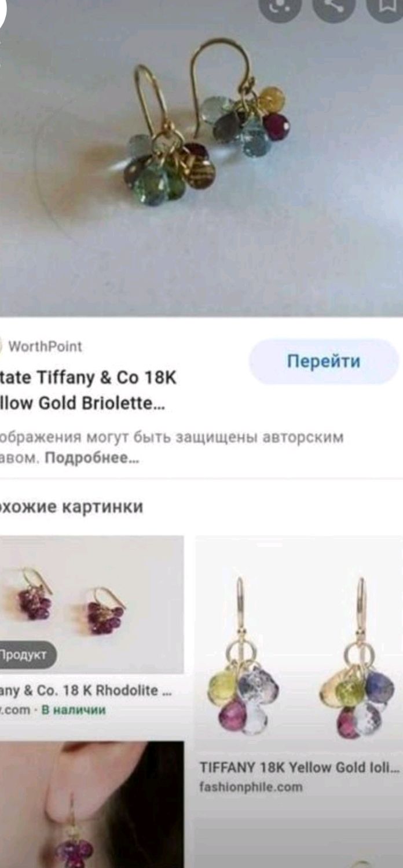Tap the image copyright notice text
403x868 pixels.
171,447
